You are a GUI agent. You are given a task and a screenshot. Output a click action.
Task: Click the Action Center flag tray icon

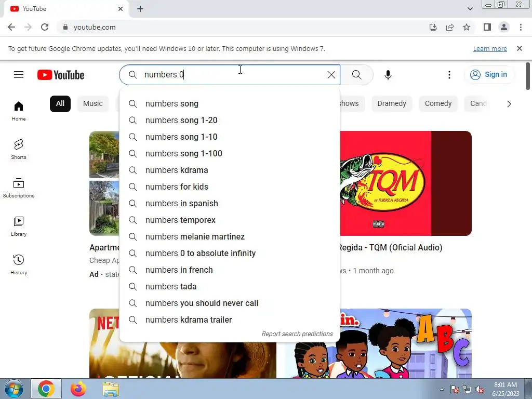coord(455,390)
